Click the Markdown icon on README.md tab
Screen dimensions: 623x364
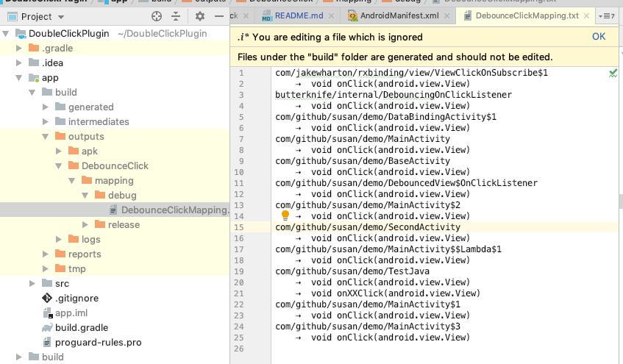(266, 16)
